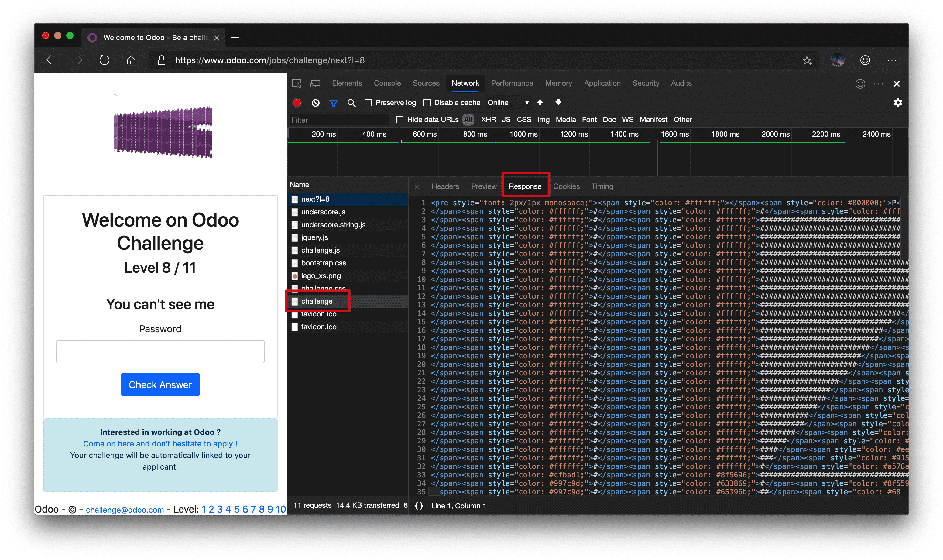Toggle device emulation toolbar icon
The height and width of the screenshot is (560, 943).
click(x=315, y=84)
